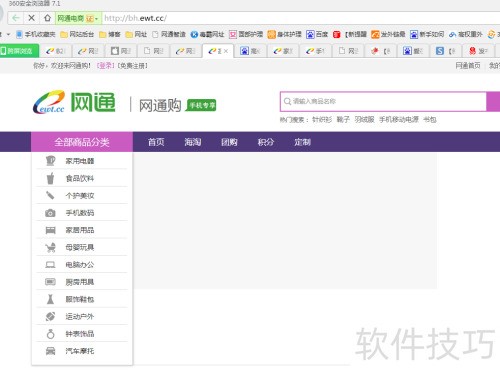Click the 家用电器 blender icon
This screenshot has height=381, width=500.
coord(50,161)
